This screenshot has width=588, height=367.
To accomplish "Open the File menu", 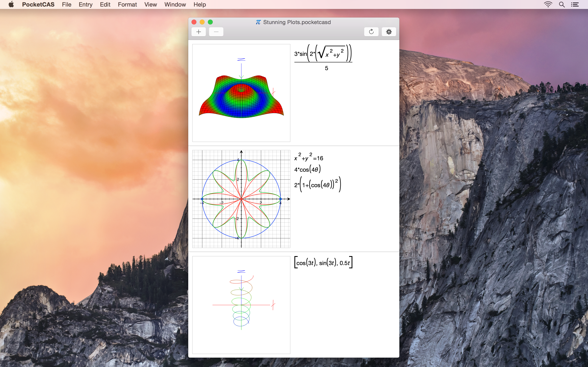I will 67,4.
